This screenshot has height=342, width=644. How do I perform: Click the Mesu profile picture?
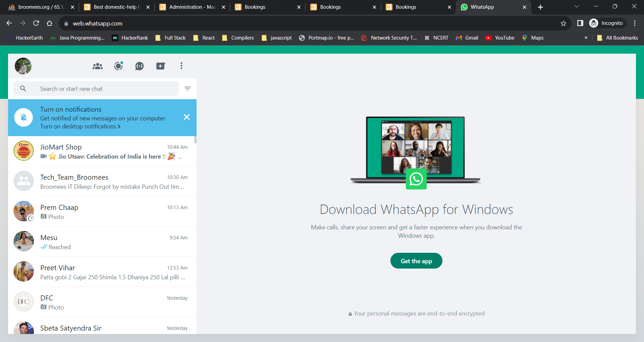click(23, 241)
